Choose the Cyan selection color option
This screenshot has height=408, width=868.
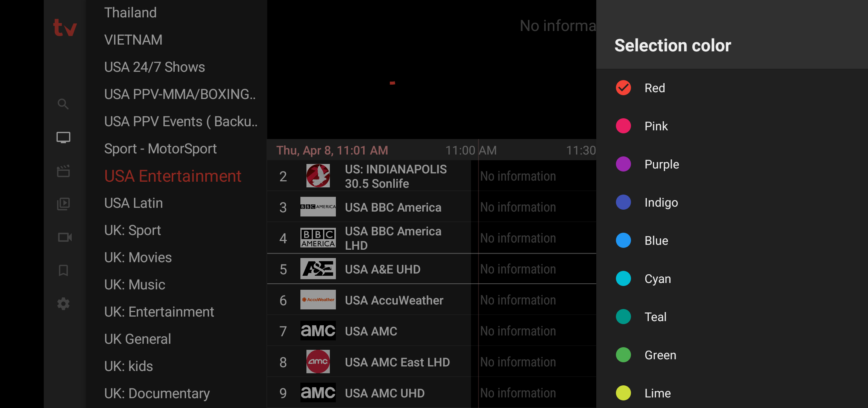click(732, 279)
